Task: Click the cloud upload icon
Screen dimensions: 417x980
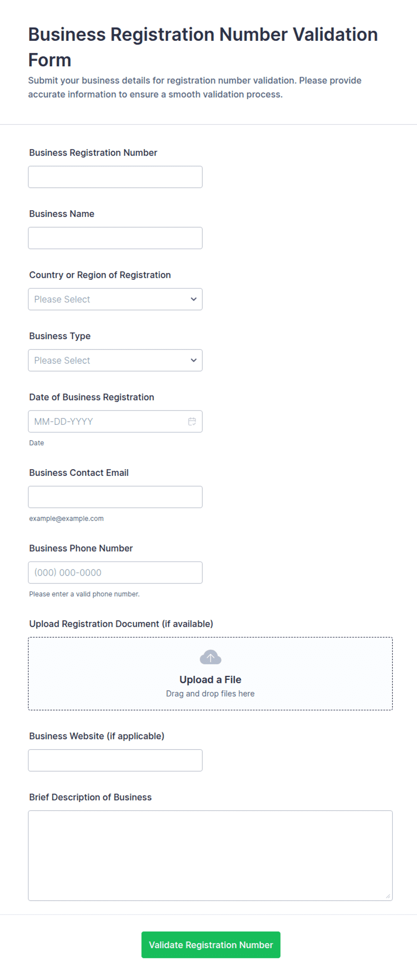Action: coord(210,657)
